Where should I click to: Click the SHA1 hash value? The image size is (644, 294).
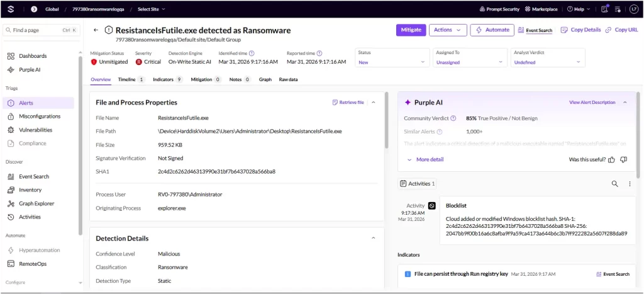coord(217,171)
